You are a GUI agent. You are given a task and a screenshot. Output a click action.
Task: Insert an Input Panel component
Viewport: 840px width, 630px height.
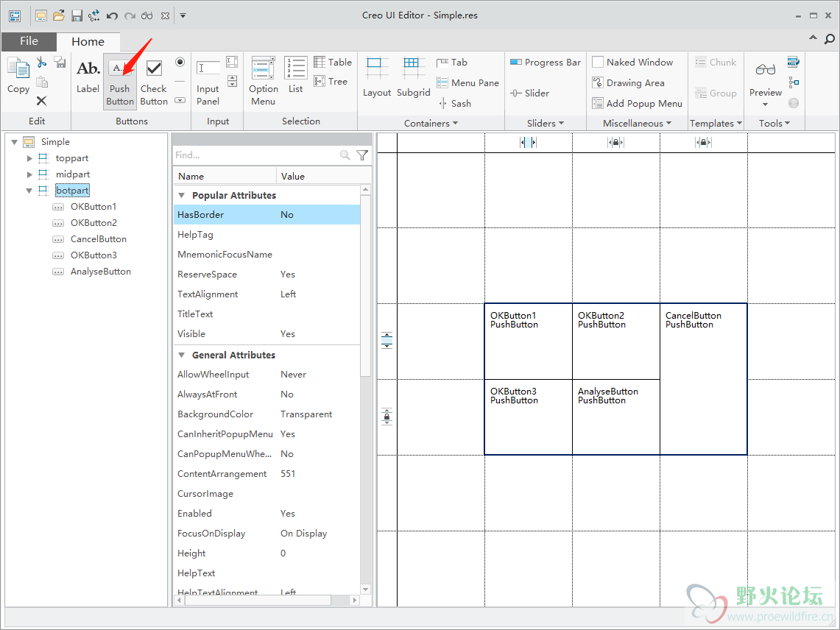208,81
